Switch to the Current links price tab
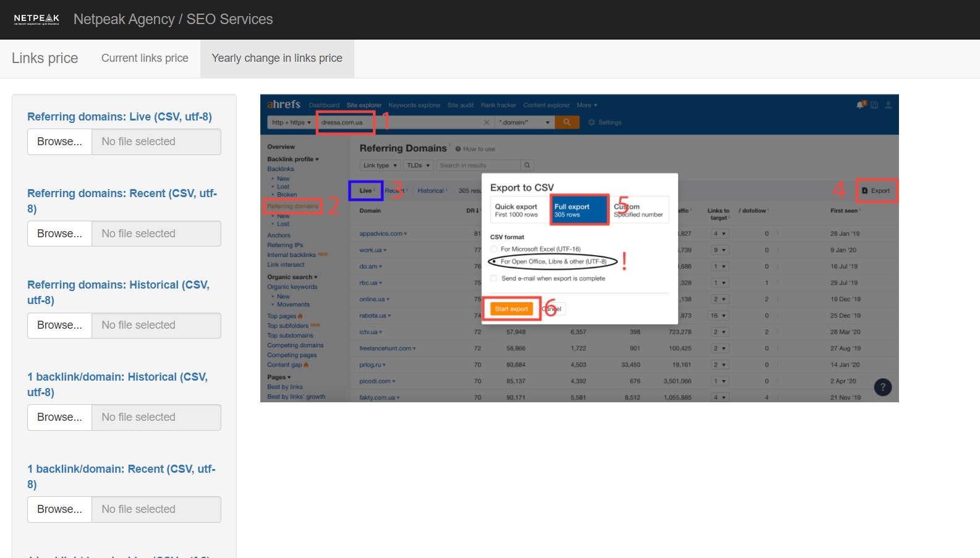Image resolution: width=980 pixels, height=558 pixels. (145, 58)
